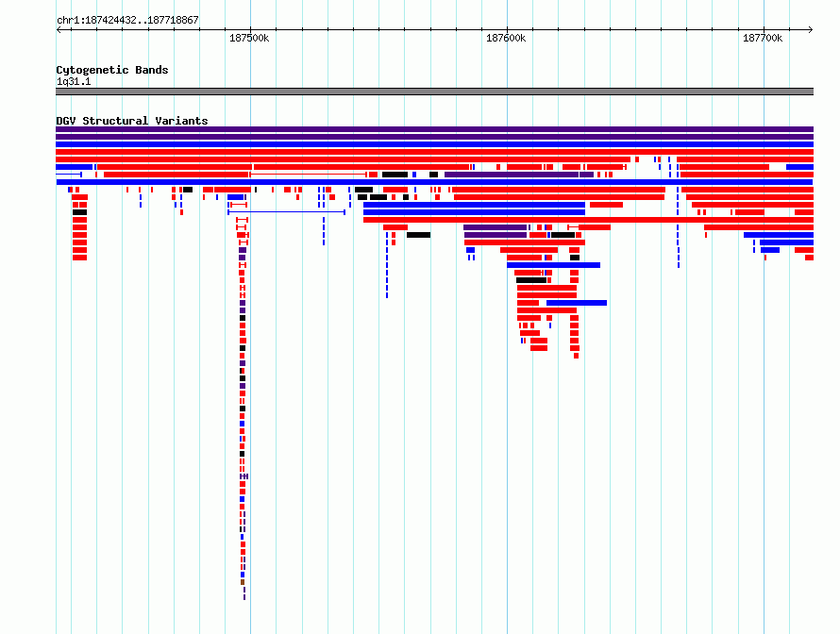Select the upper of the two stacked mid-length blue bars
The height and width of the screenshot is (634, 840).
[474, 205]
